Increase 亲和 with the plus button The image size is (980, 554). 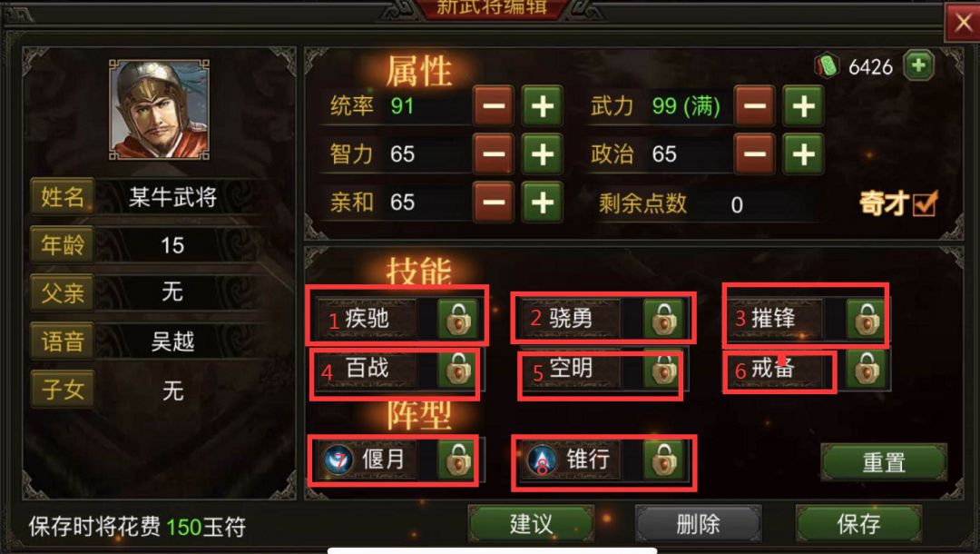click(542, 203)
